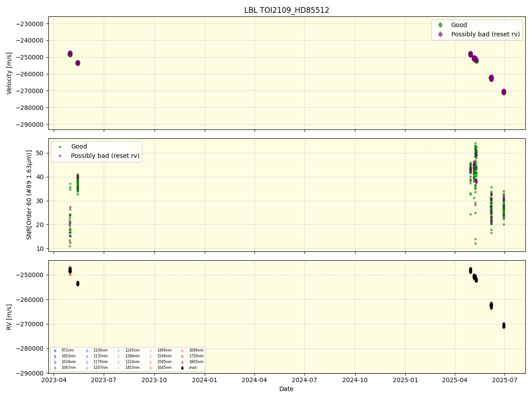532x399 pixels.
Task: Click the black vrad legend marker
Action: coord(182,368)
